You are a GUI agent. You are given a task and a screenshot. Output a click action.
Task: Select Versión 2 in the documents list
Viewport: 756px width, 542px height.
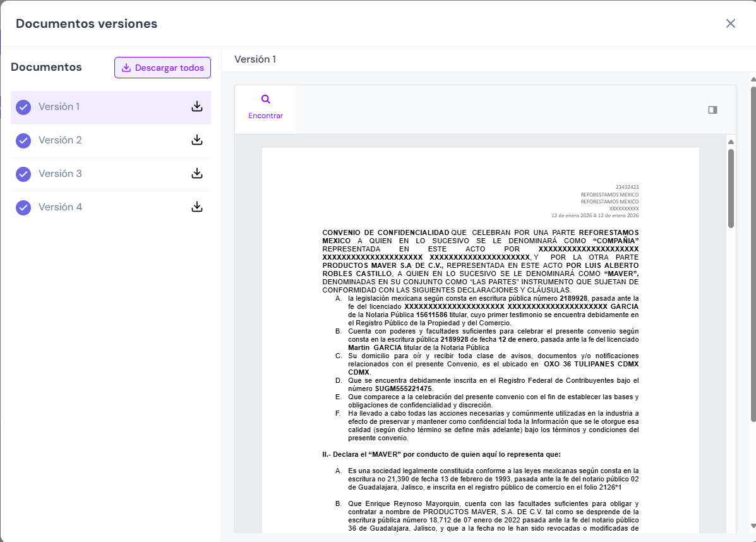coord(61,140)
